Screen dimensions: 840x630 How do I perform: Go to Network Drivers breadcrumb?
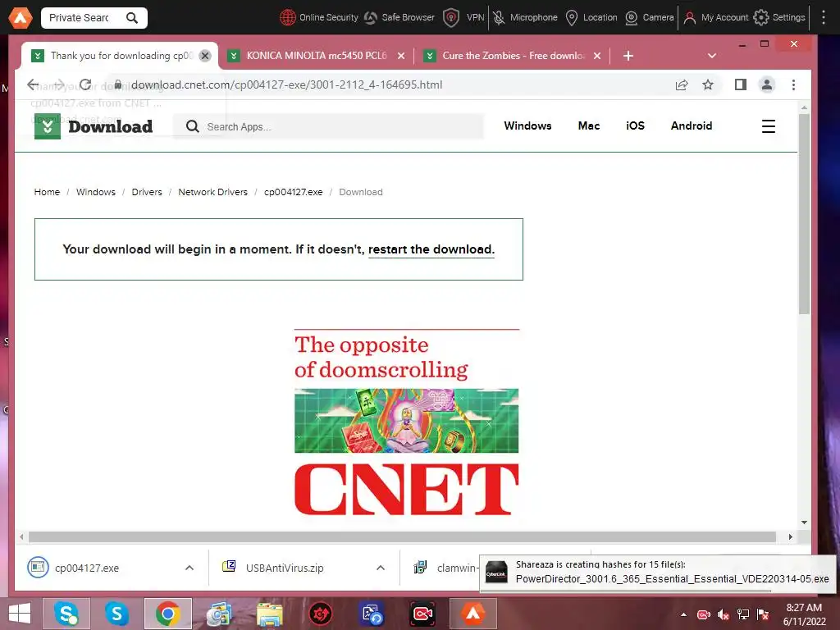coord(212,192)
